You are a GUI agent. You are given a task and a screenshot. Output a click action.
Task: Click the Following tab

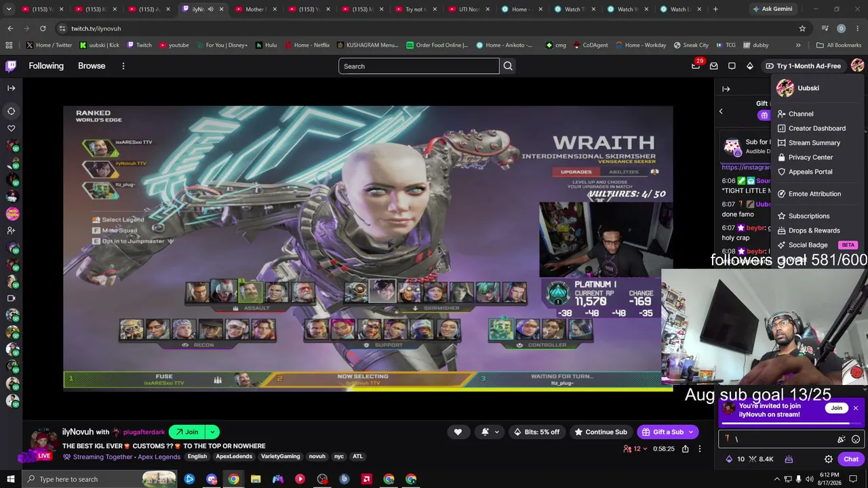click(x=46, y=66)
